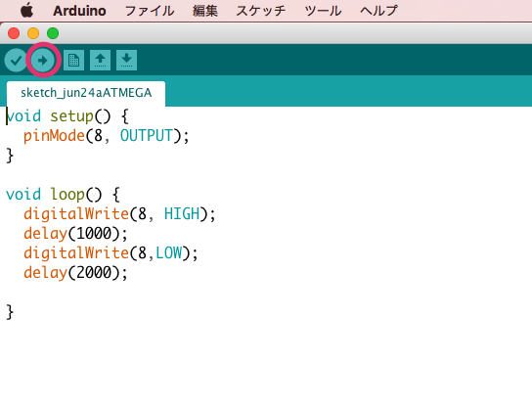
Task: Click the closing brace of the setup function
Action: (10, 156)
